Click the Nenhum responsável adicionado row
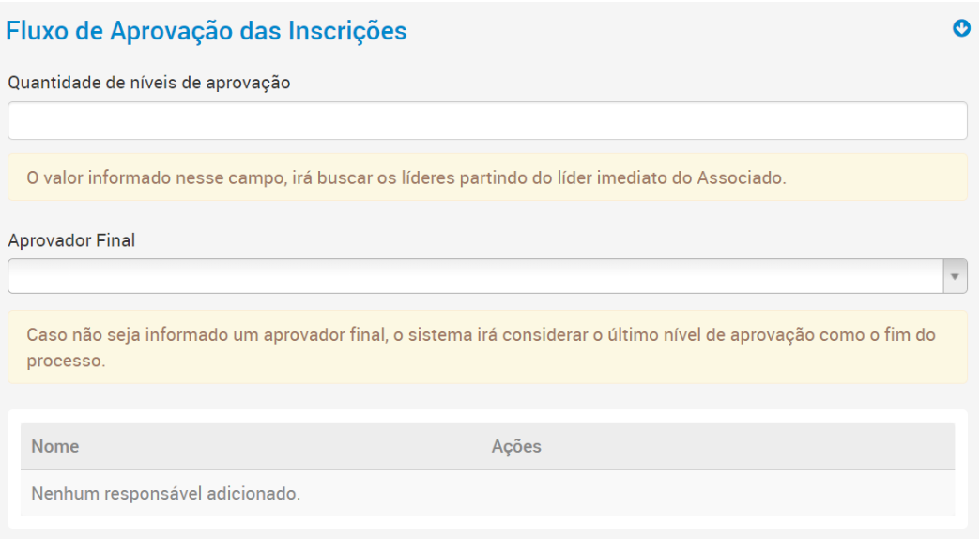The height and width of the screenshot is (539, 980). click(166, 493)
